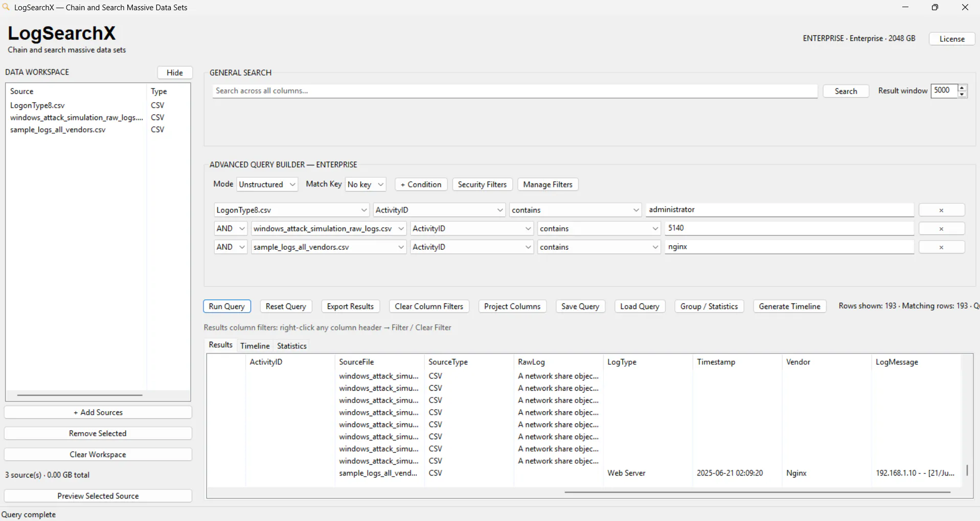The width and height of the screenshot is (980, 521).
Task: Remove the administrator condition row
Action: coord(941,210)
